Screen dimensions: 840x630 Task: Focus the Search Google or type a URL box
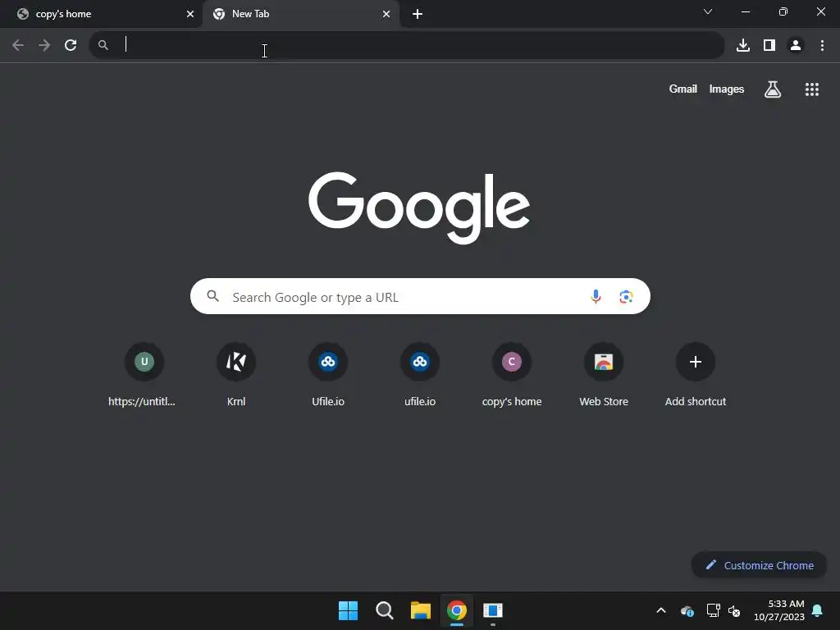pyautogui.click(x=420, y=296)
